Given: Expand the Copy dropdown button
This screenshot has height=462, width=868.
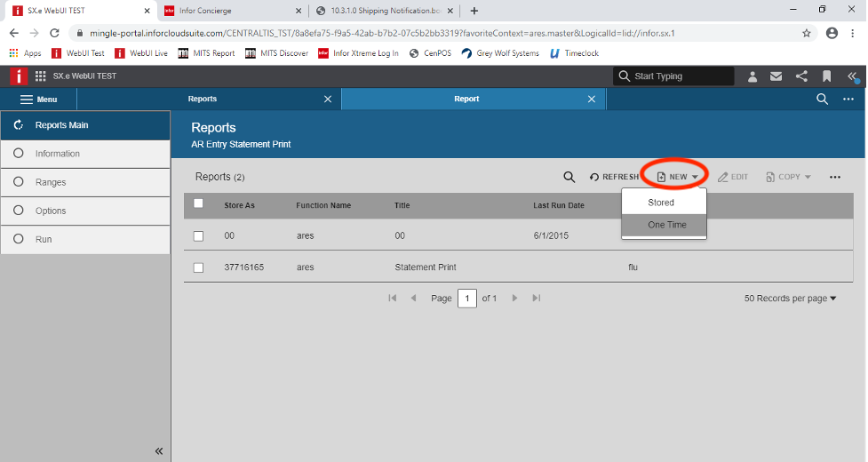Looking at the screenshot, I should coord(788,177).
